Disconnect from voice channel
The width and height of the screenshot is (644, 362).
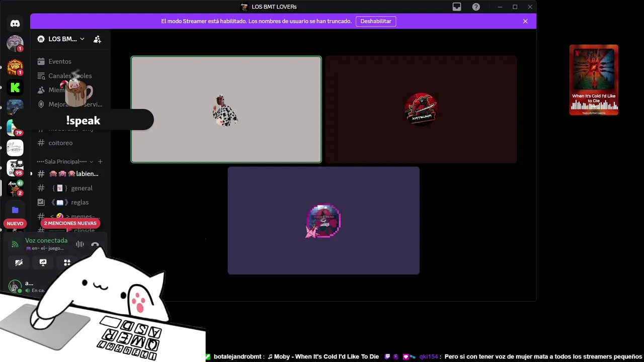pyautogui.click(x=95, y=244)
